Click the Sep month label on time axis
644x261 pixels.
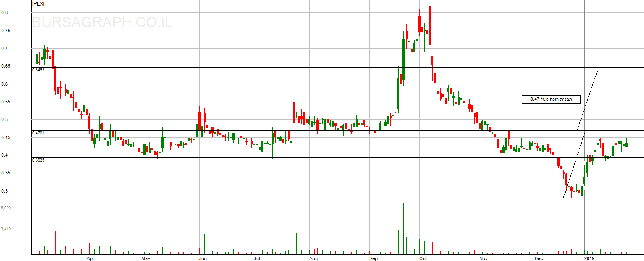point(373,258)
